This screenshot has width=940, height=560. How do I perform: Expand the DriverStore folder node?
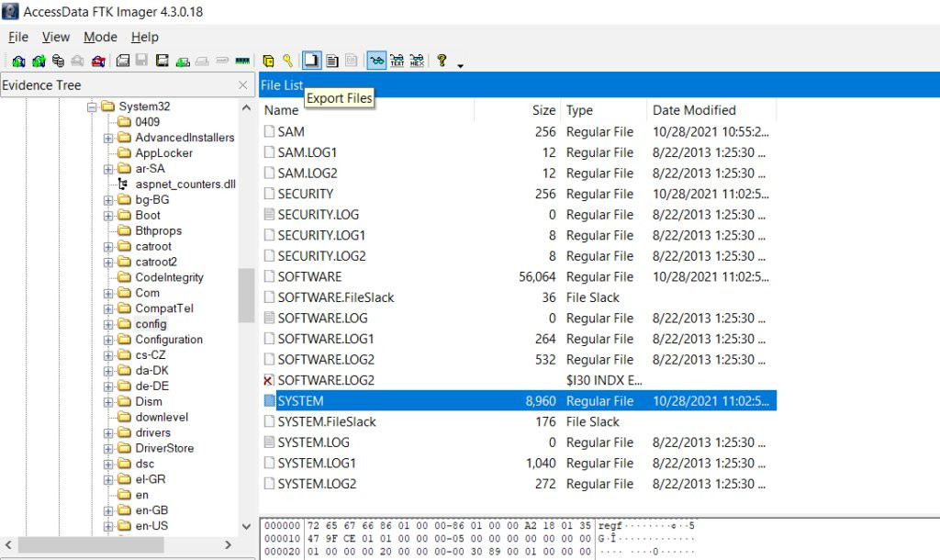108,449
